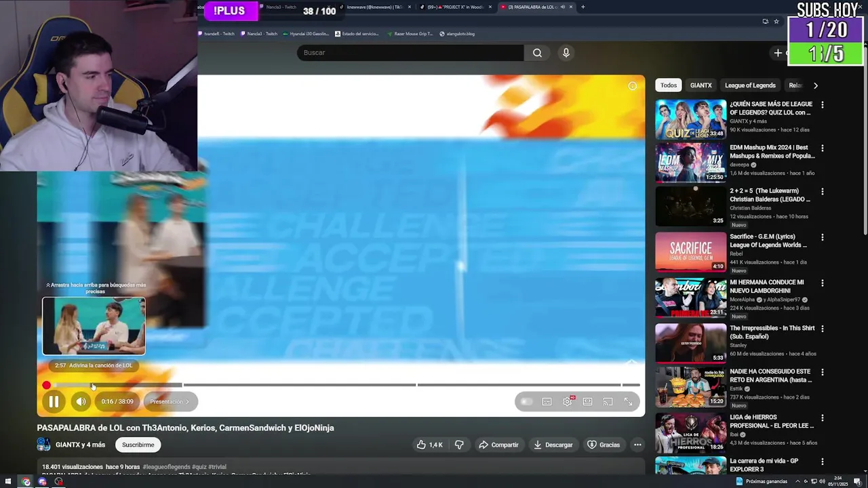Seek along the video progress bar
The height and width of the screenshot is (488, 868).
343,385
